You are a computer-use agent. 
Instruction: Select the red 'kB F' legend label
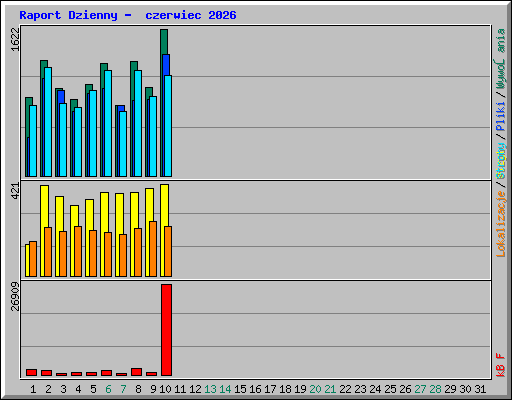pyautogui.click(x=501, y=365)
